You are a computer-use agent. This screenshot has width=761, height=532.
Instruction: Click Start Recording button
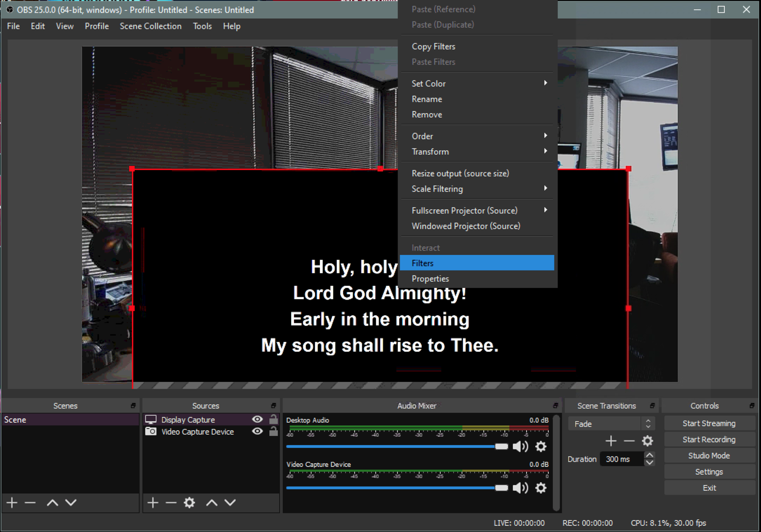coord(709,440)
